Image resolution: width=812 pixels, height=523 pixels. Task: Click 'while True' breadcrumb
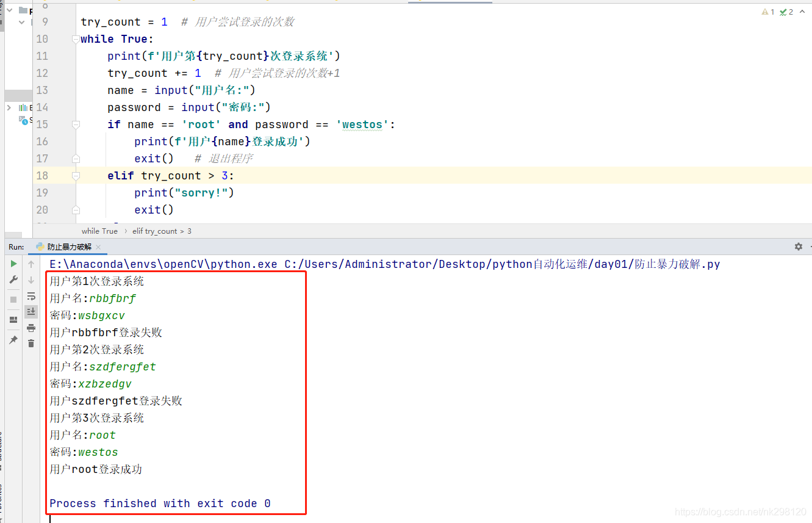(99, 231)
